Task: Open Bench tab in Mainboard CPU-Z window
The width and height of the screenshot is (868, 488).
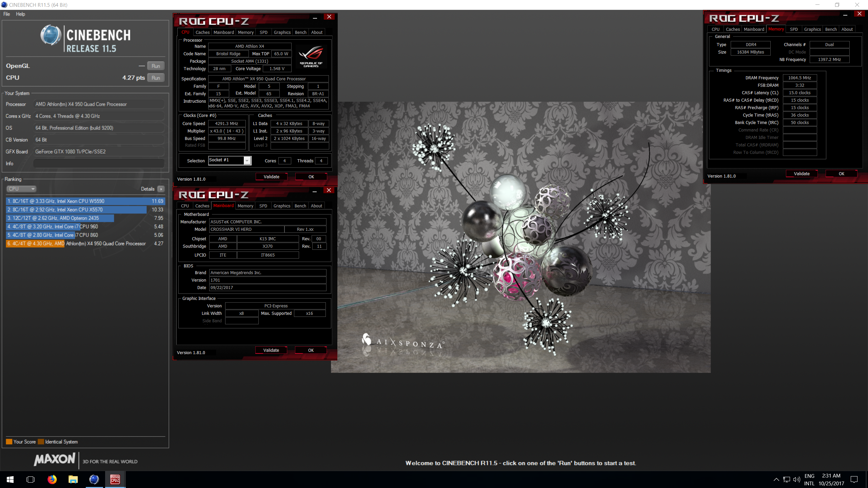Action: click(x=300, y=206)
